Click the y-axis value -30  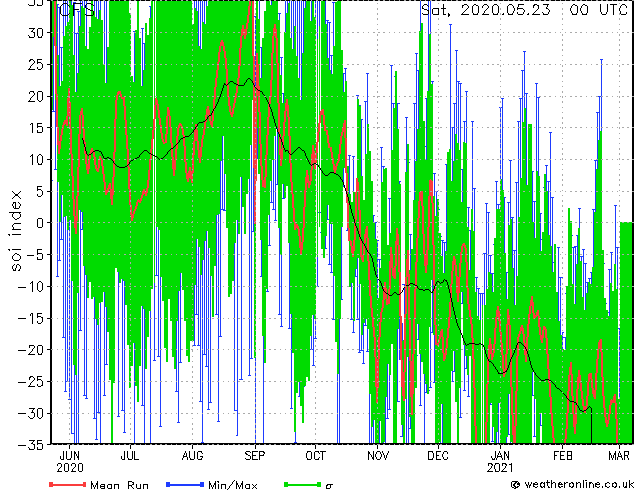[31, 414]
